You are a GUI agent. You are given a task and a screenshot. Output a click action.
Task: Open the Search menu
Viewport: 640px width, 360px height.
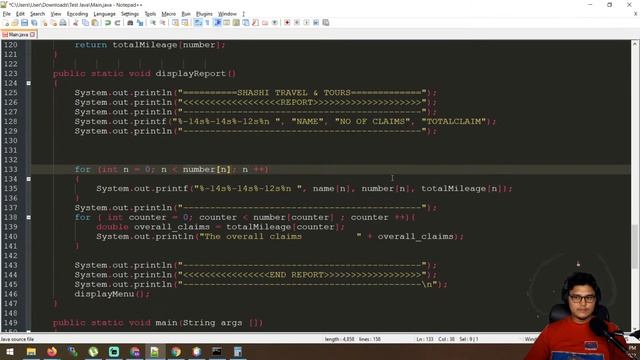37,14
